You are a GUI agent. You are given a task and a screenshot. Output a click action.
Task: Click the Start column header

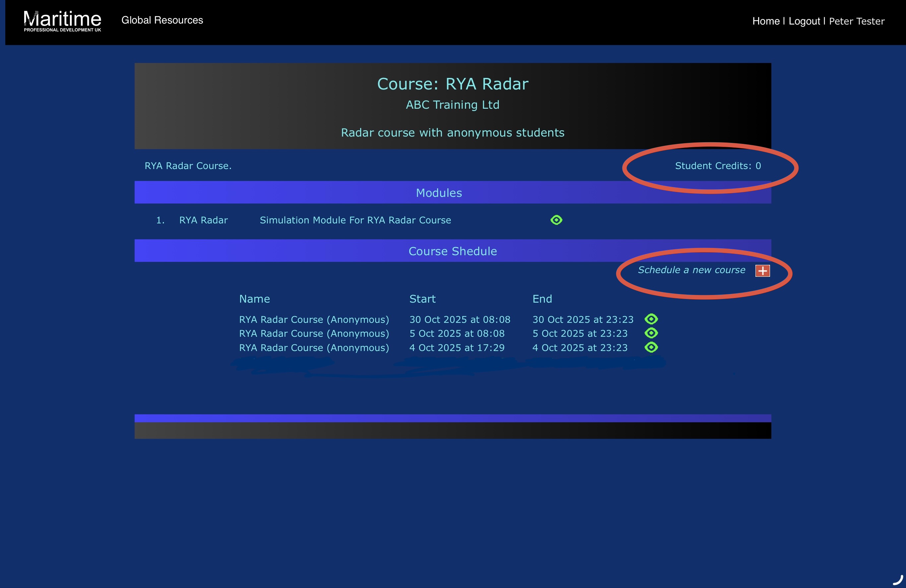[x=422, y=299]
